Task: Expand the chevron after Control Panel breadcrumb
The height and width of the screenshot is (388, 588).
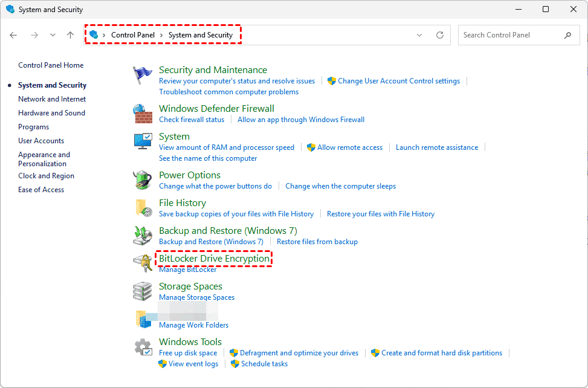Action: coord(162,35)
